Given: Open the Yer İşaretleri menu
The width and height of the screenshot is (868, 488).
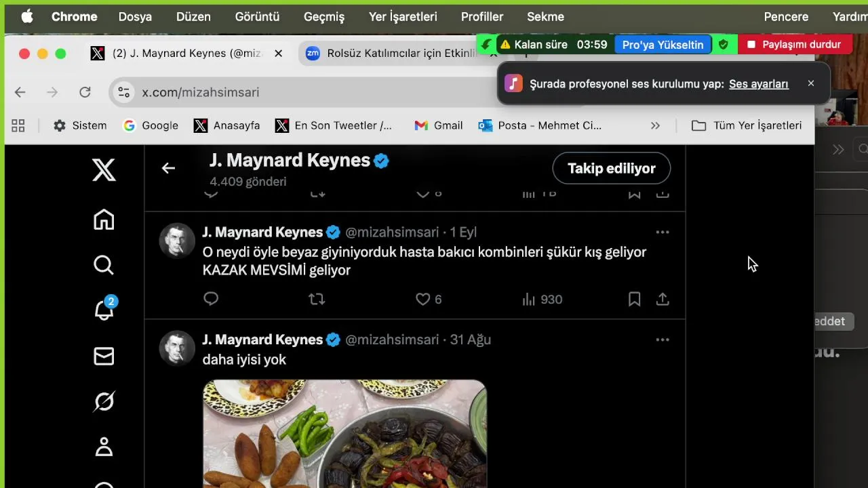Looking at the screenshot, I should [403, 17].
